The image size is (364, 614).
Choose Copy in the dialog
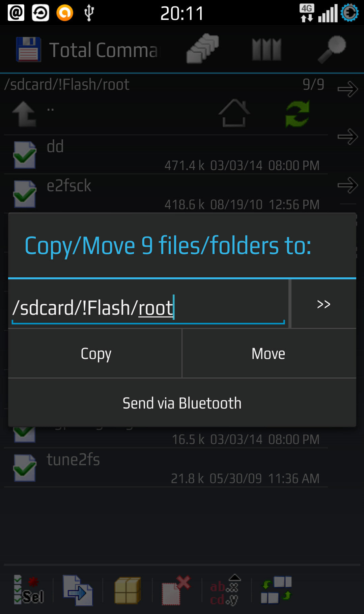95,353
